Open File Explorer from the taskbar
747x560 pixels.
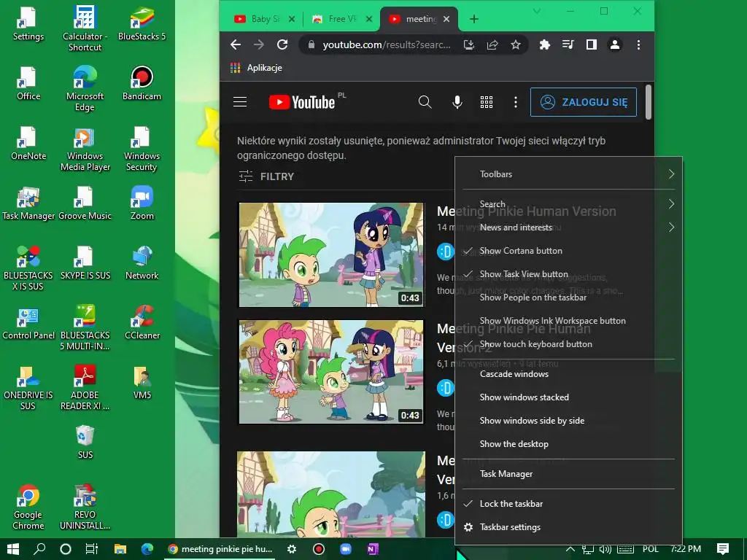[x=120, y=549]
